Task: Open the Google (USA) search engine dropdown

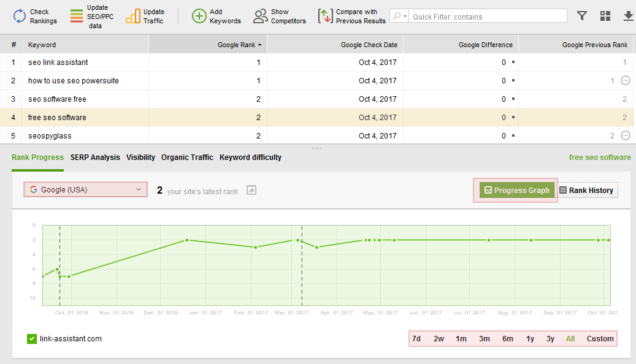Action: 86,190
